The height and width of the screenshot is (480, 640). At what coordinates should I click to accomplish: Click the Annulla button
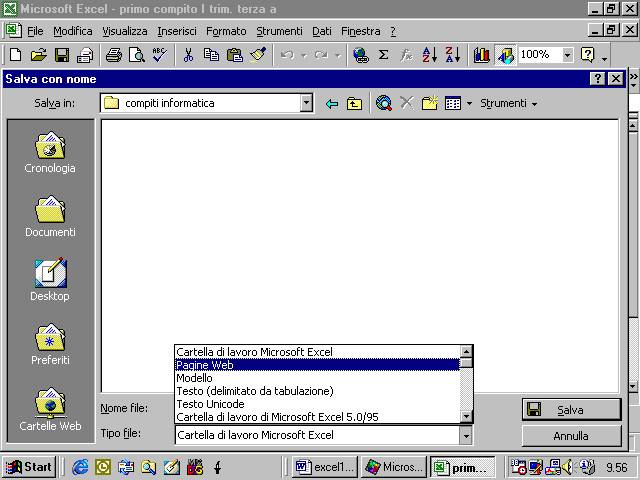click(x=571, y=436)
